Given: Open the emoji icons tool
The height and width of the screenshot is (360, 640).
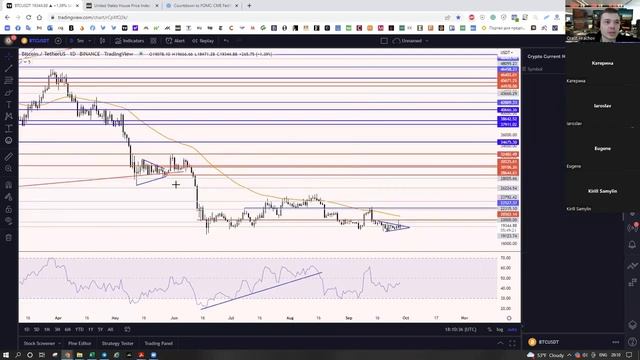Looking at the screenshot, I should [x=9, y=140].
